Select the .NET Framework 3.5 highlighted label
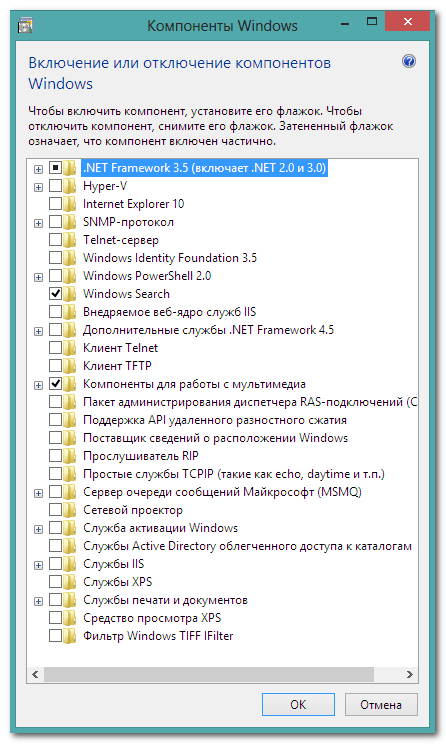The image size is (446, 744). coord(204,167)
